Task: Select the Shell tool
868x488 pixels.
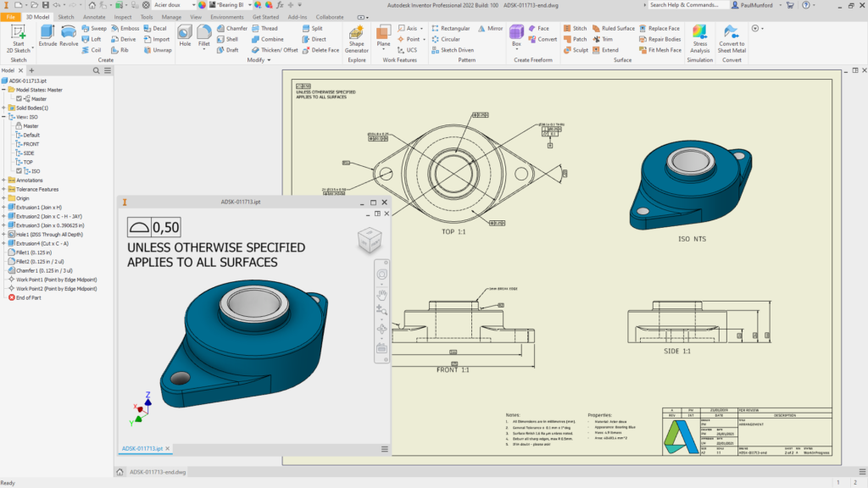Action: click(227, 39)
